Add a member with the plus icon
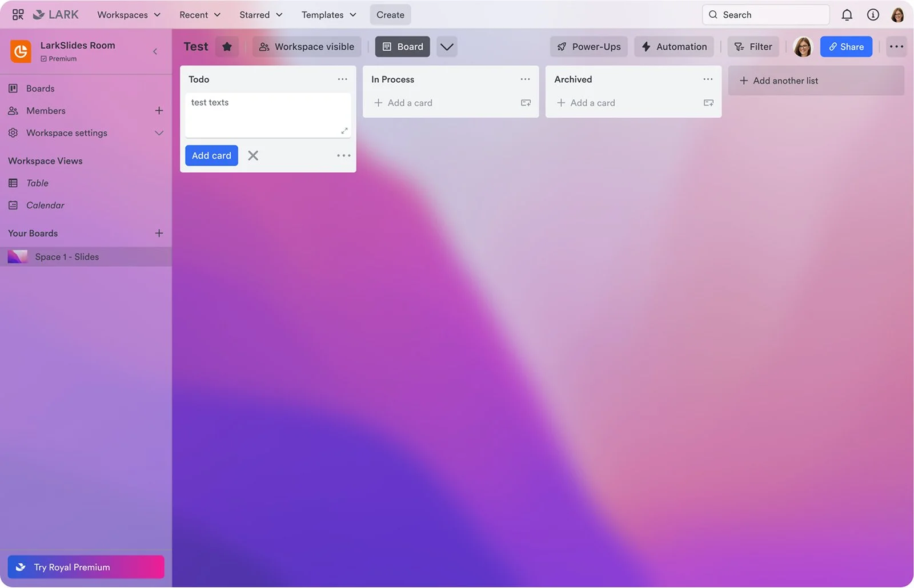This screenshot has height=588, width=914. coord(159,111)
